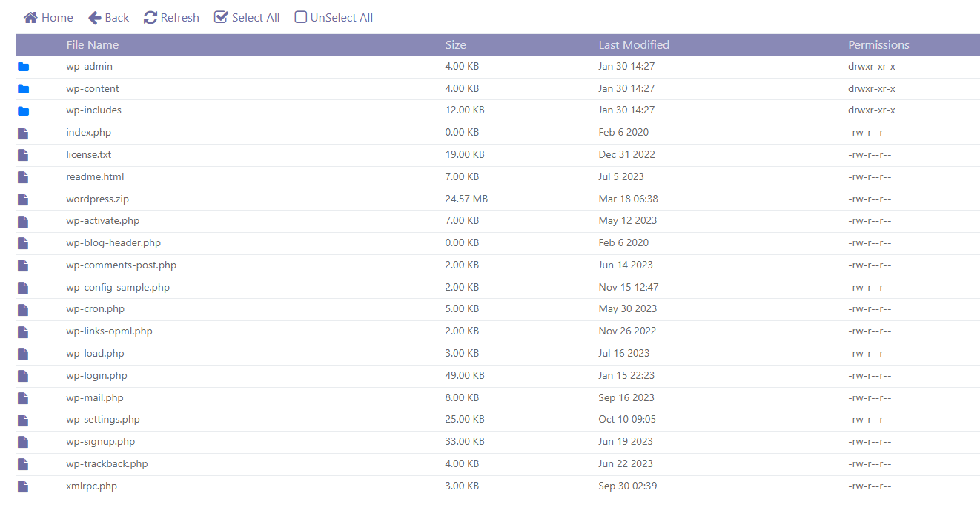Open the wp-admin folder name
980x528 pixels.
[89, 66]
